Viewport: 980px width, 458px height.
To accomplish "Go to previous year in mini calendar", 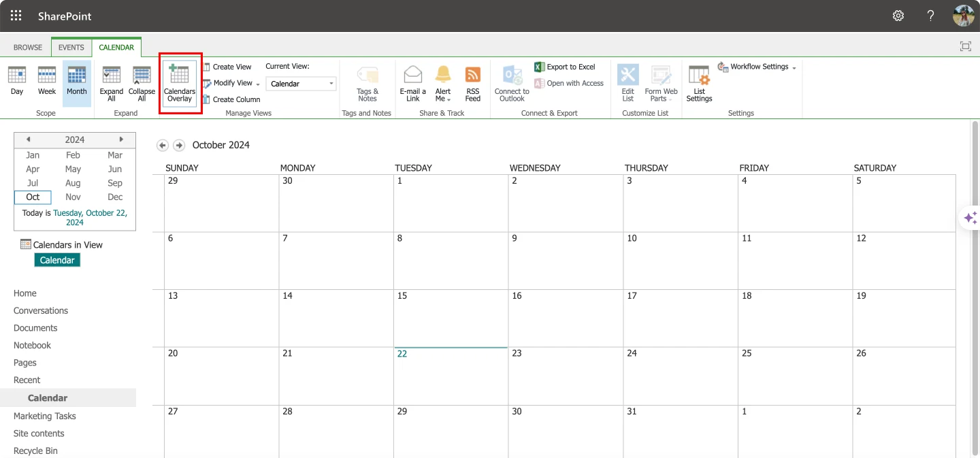I will (x=28, y=139).
